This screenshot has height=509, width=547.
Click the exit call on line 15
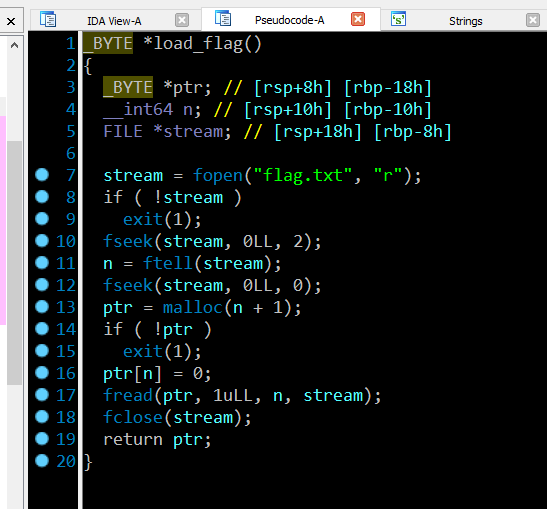point(143,351)
